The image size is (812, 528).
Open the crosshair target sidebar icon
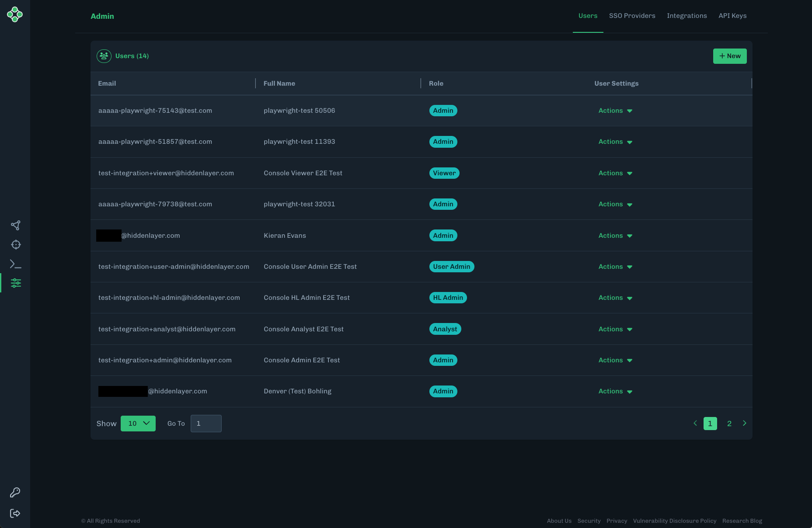click(x=16, y=245)
